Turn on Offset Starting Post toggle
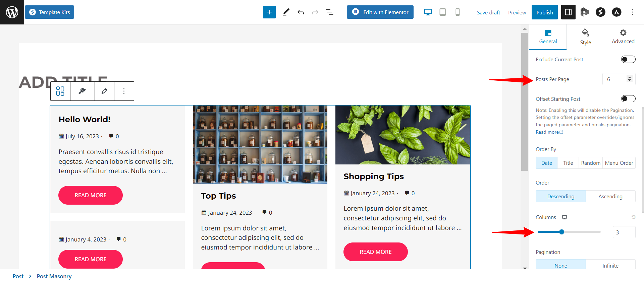The image size is (644, 283). point(628,99)
